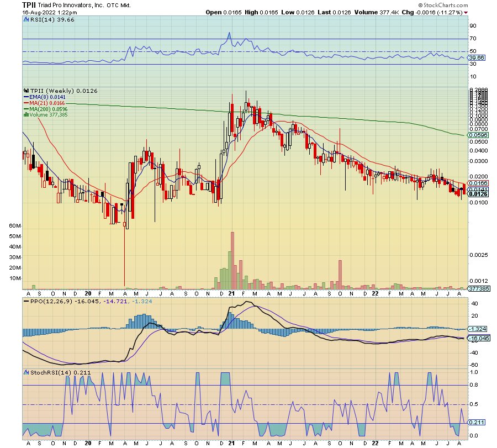
Task: Click the 0.8 level on StochRSI axis
Action: [474, 385]
